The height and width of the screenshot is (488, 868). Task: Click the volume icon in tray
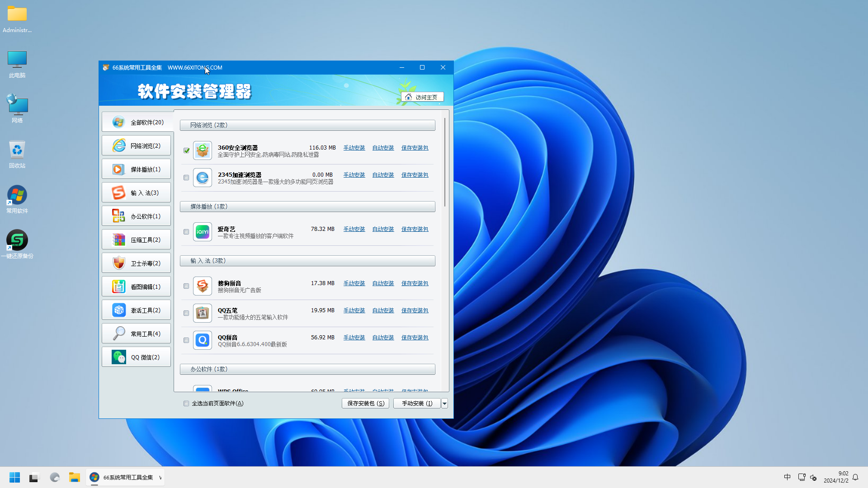click(x=813, y=477)
